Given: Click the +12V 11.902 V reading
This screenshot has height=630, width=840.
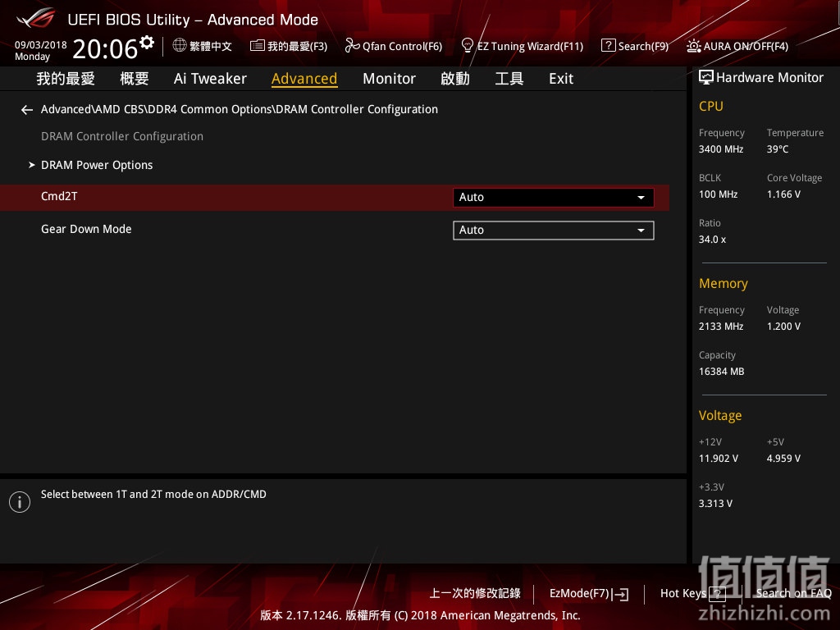Looking at the screenshot, I should (719, 458).
